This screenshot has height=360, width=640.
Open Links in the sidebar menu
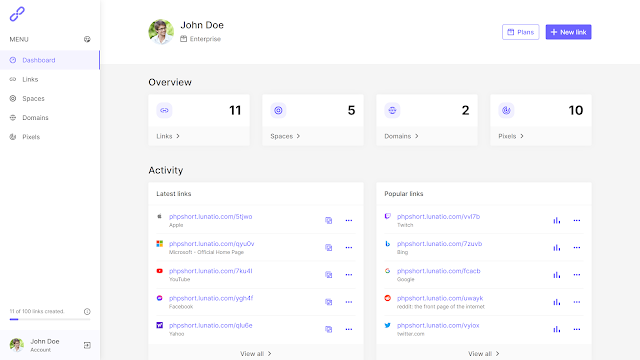(50, 79)
